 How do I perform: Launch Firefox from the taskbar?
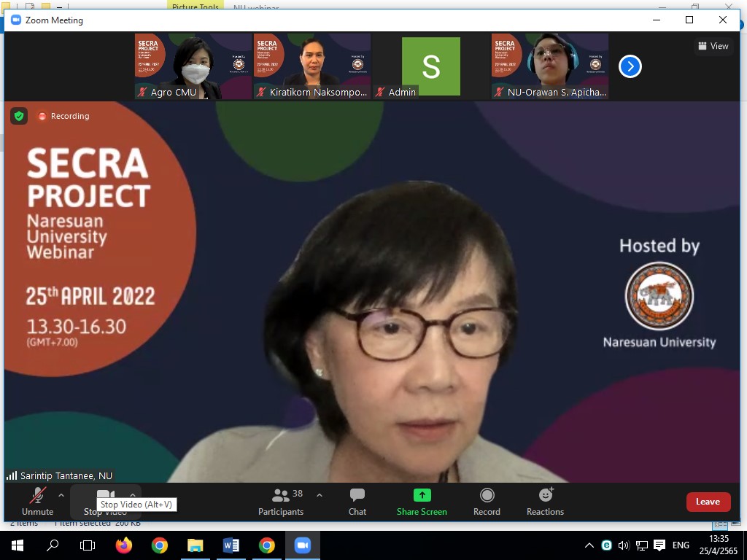124,545
